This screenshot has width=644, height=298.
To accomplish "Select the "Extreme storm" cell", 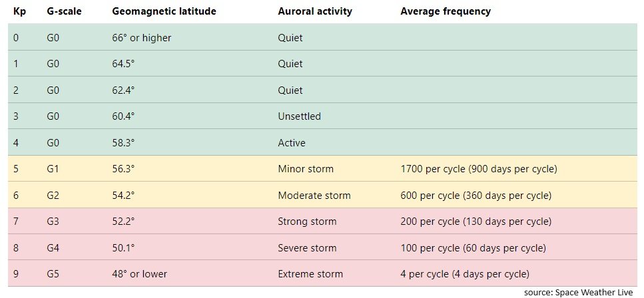I will (310, 274).
